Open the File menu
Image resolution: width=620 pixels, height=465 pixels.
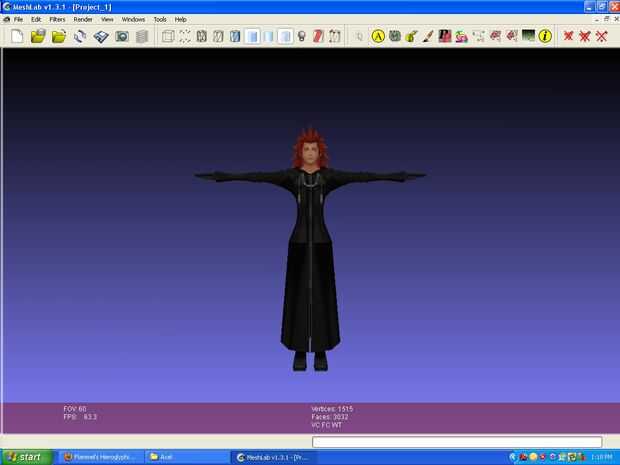coord(18,19)
